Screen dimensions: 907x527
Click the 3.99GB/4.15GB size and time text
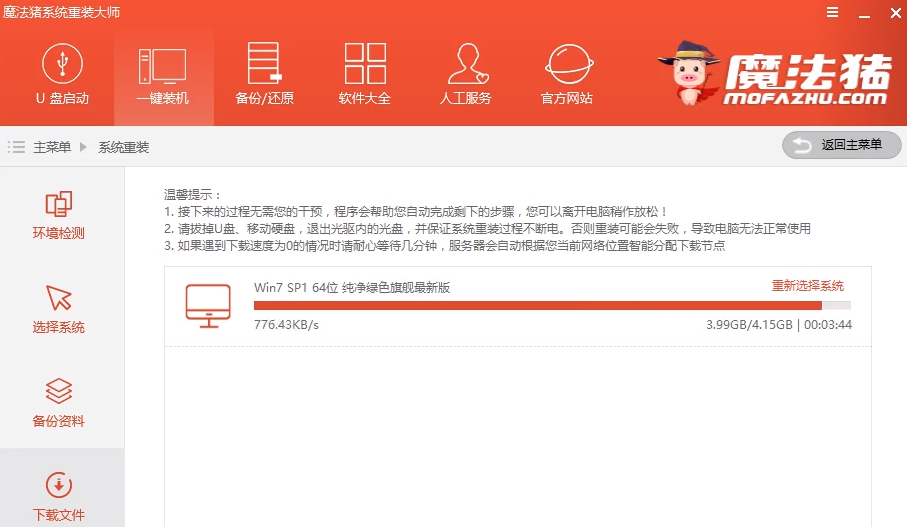(779, 325)
